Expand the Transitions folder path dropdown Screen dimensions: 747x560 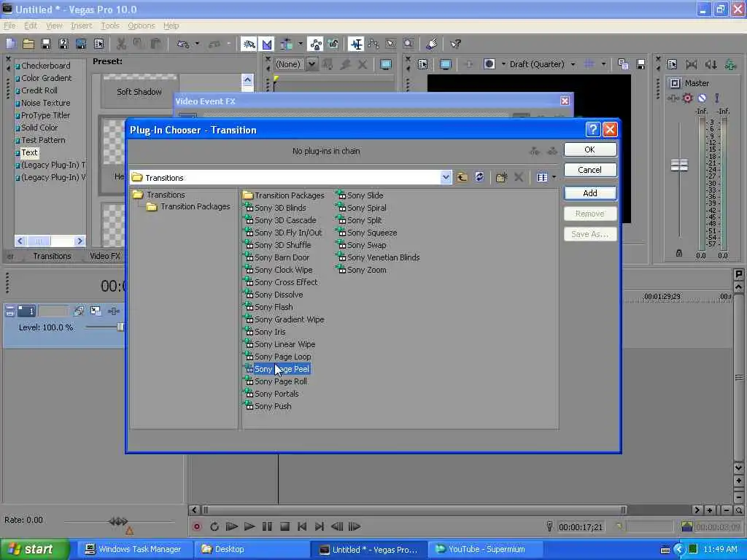point(446,178)
